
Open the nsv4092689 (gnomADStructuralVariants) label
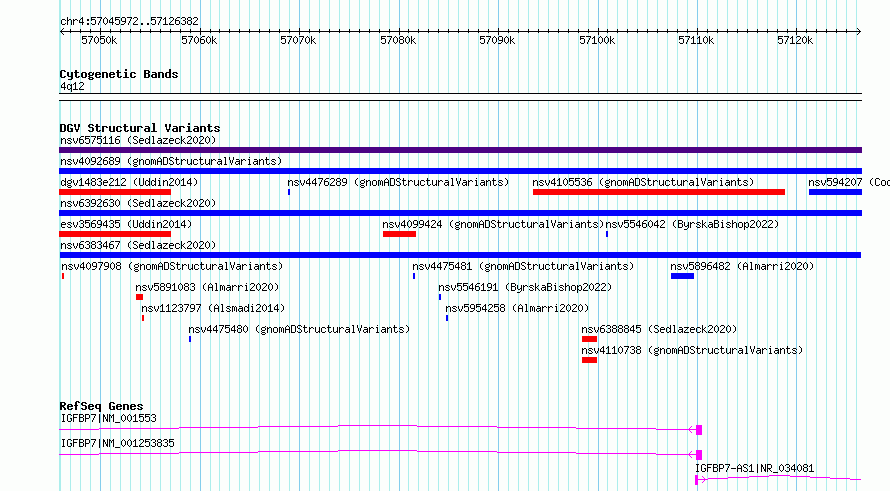(171, 161)
